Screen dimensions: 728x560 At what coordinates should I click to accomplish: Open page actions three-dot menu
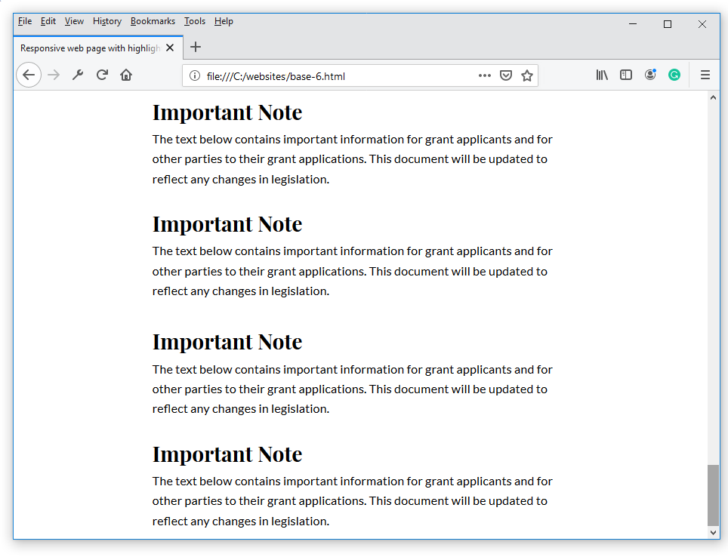485,75
